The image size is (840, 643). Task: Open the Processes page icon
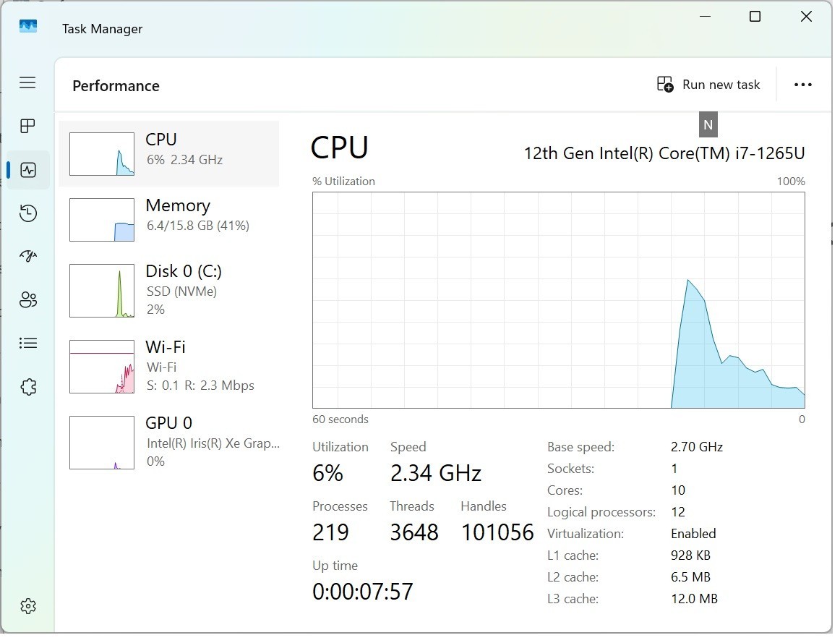pyautogui.click(x=28, y=127)
